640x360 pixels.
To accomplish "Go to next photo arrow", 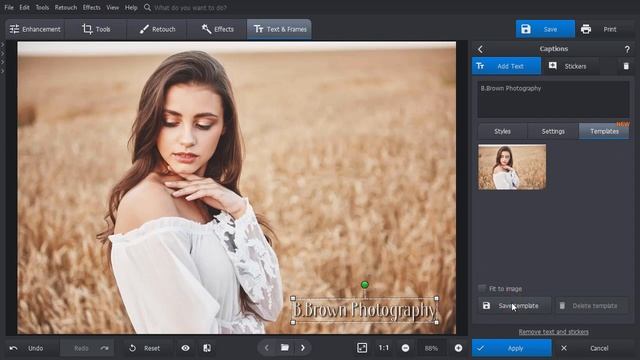I will [x=303, y=348].
